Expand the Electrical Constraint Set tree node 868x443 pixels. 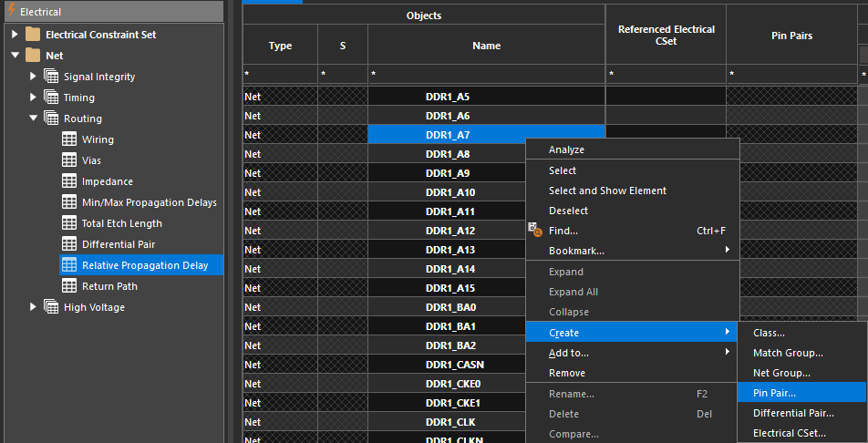(15, 35)
